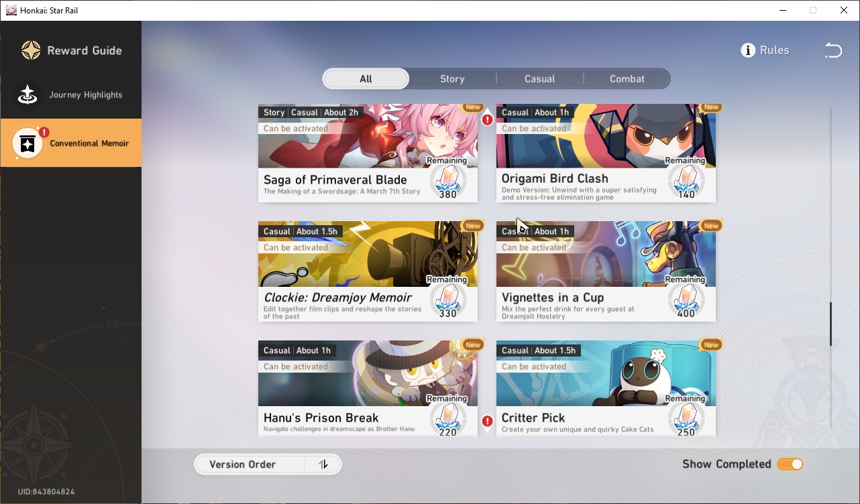Viewport: 860px width, 504px height.
Task: Select the All filter tab
Action: point(366,79)
